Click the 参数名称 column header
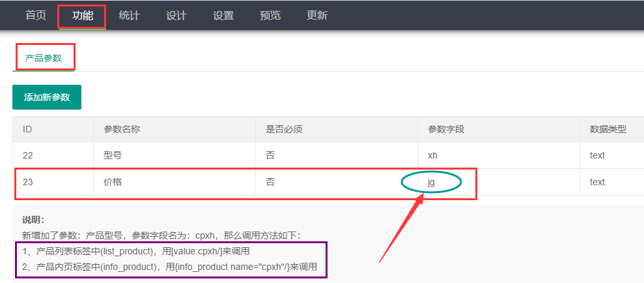Screen dimensions: 644x283 click(122, 129)
